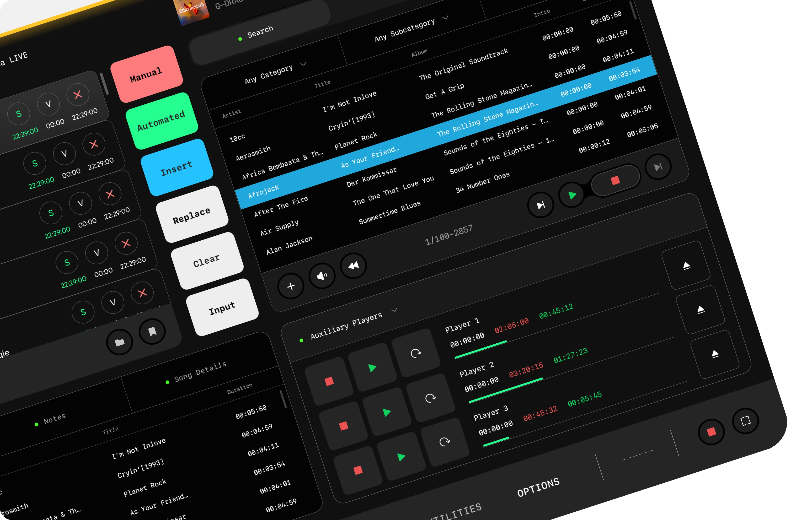Click the Clear button
Image resolution: width=812 pixels, height=520 pixels.
coord(207,261)
